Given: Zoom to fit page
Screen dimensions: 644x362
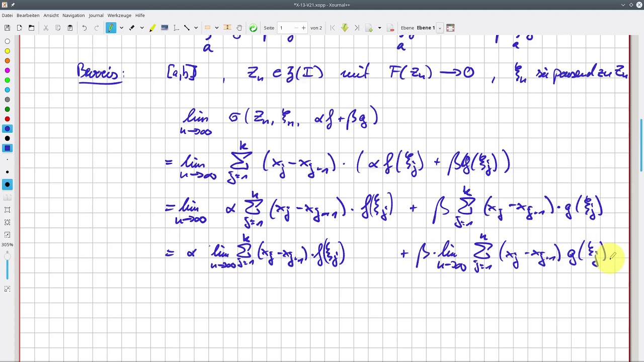Looking at the screenshot, I should [x=7, y=222].
